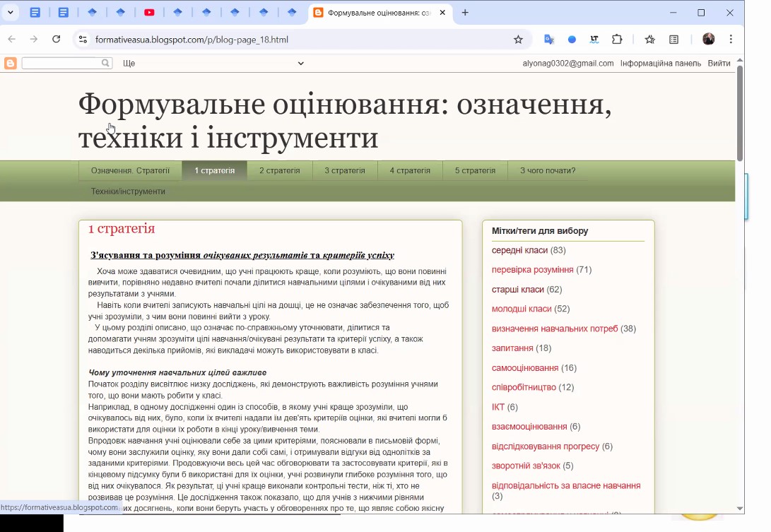The image size is (771, 532).
Task: Open the взаємооцінювання tag
Action: click(x=529, y=427)
